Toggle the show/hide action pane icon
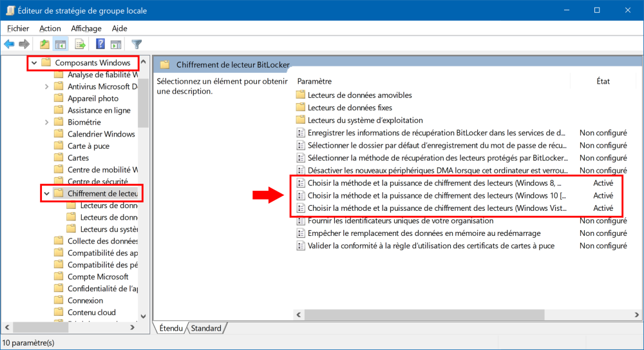The width and height of the screenshot is (644, 350). 116,44
